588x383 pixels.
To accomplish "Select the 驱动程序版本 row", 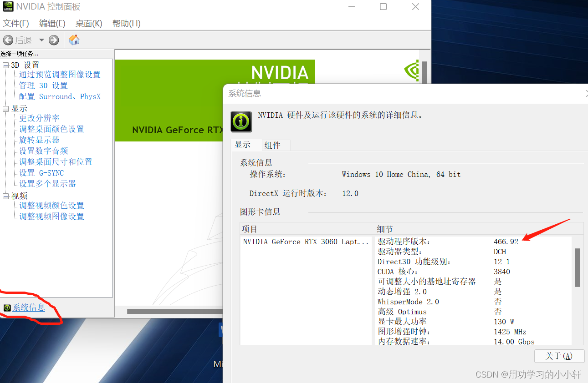I will coord(473,242).
